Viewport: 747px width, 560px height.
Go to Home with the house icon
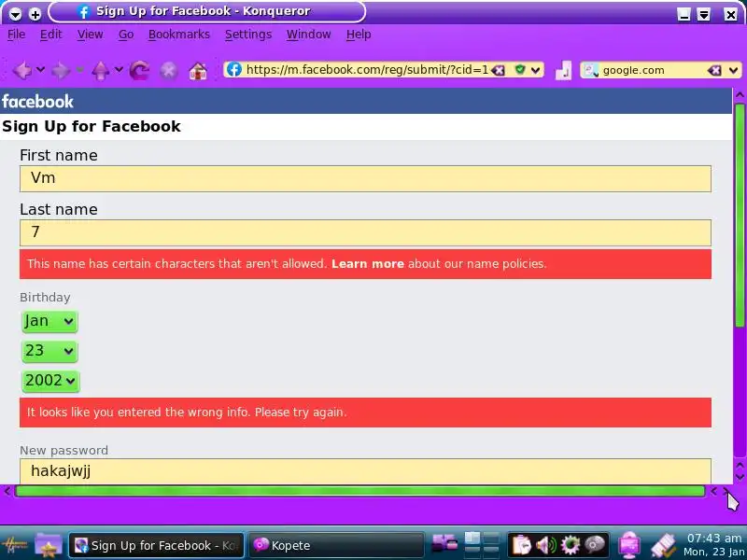198,71
